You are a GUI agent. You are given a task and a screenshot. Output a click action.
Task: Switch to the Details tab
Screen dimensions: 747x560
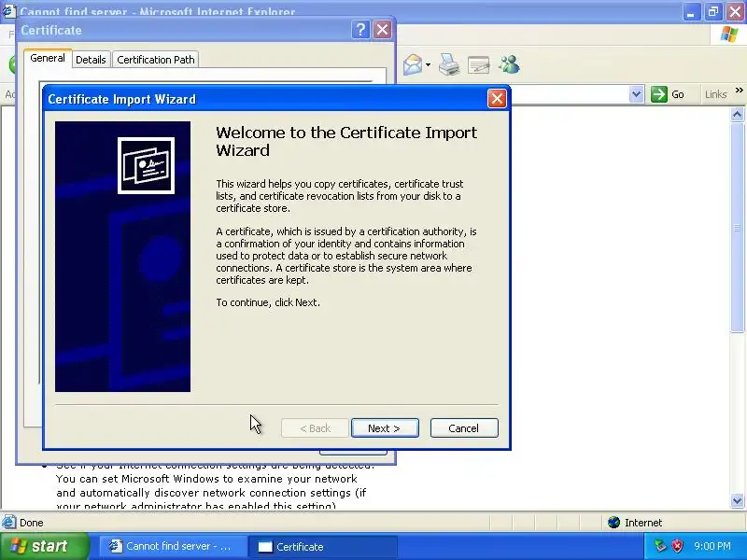(91, 60)
